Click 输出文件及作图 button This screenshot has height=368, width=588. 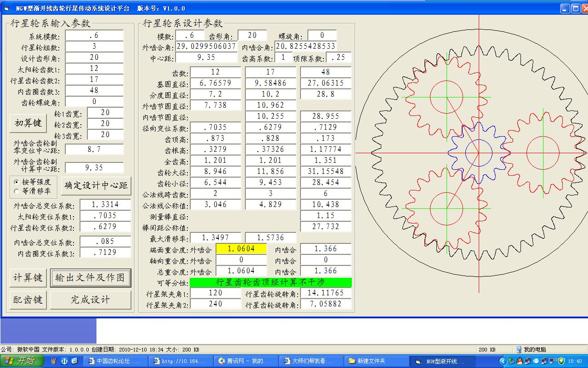point(90,278)
